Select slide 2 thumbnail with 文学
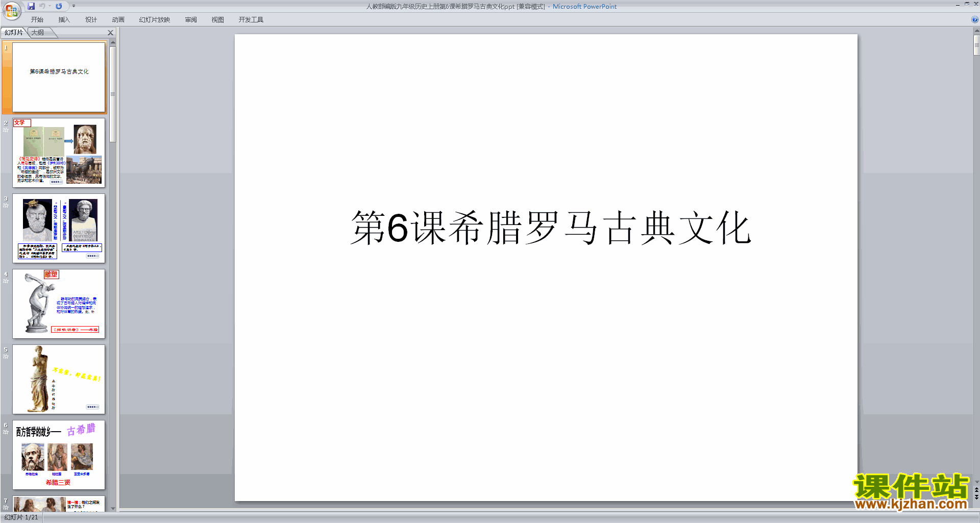The height and width of the screenshot is (523, 980). tap(59, 153)
